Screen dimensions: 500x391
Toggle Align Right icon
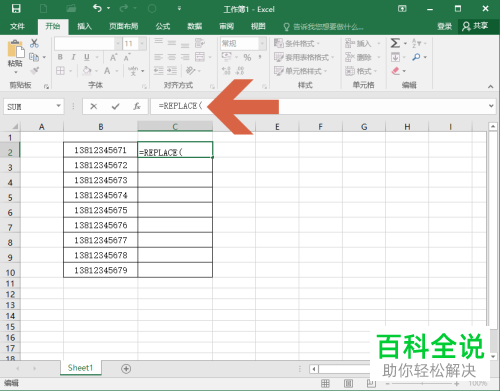185,57
